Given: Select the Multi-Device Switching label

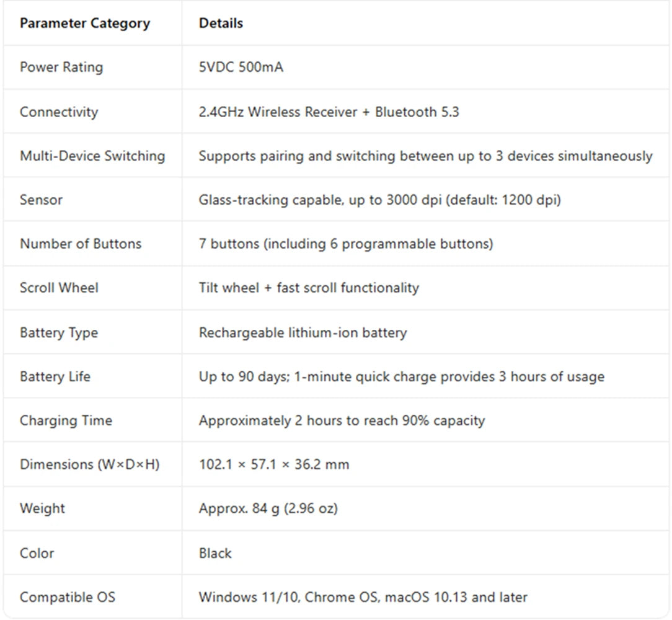Looking at the screenshot, I should point(92,156).
